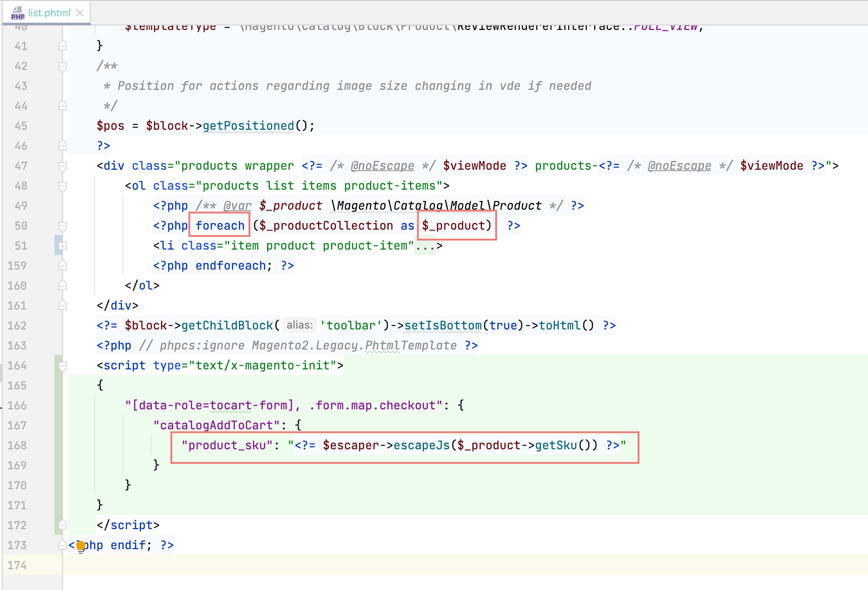Screen dimensions: 868x590
Task: Click the endforeach keyword
Action: point(230,265)
